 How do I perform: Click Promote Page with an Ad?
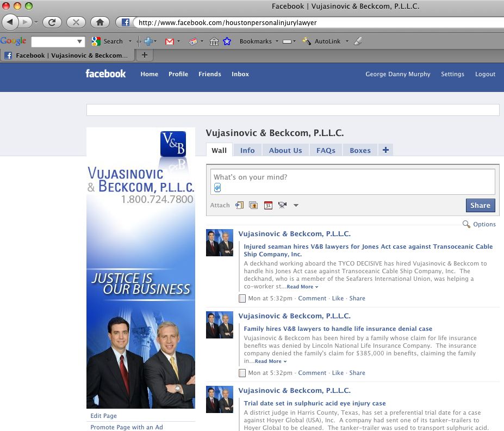click(x=127, y=427)
